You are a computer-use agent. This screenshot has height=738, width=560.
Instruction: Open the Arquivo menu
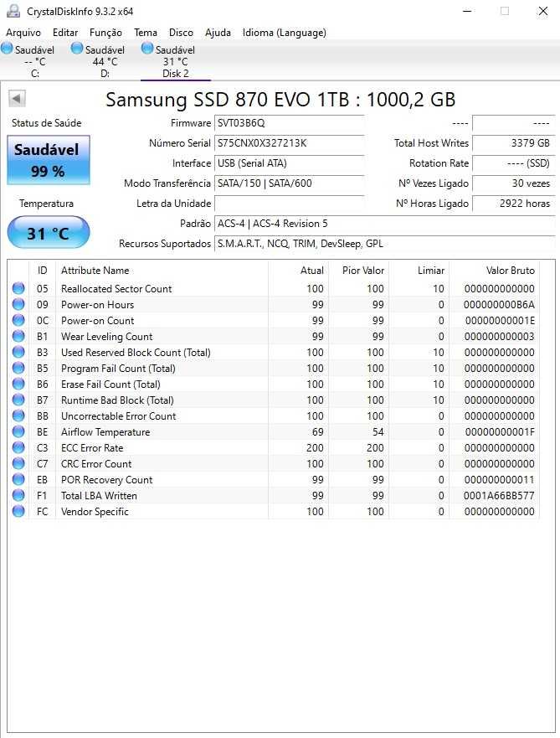click(x=23, y=33)
